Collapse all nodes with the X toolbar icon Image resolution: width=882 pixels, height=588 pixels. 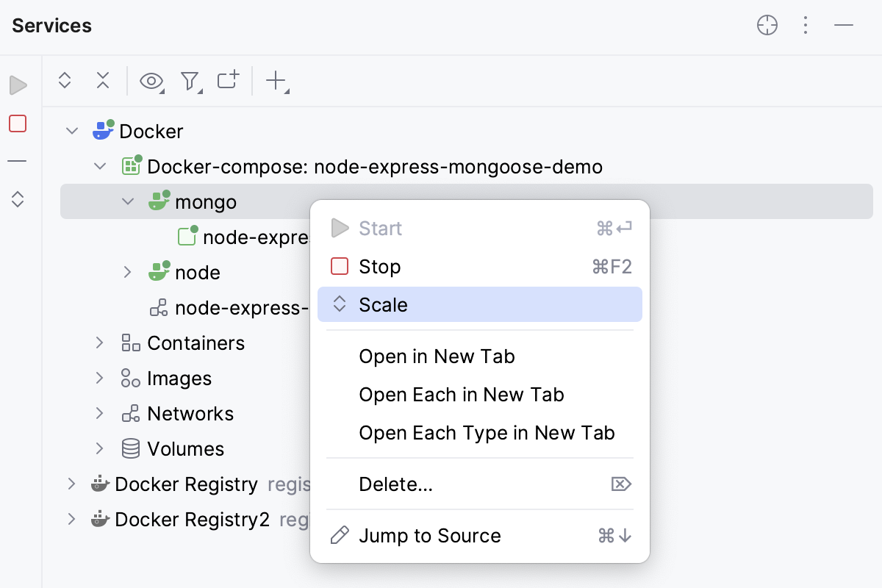point(103,81)
